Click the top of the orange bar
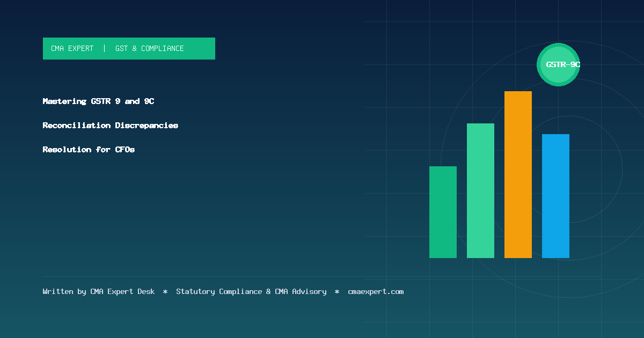 pos(518,93)
